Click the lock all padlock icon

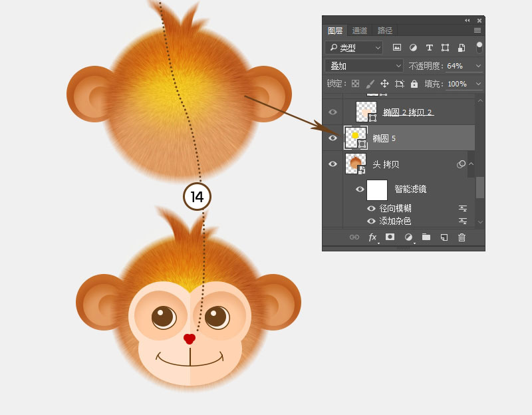click(414, 84)
